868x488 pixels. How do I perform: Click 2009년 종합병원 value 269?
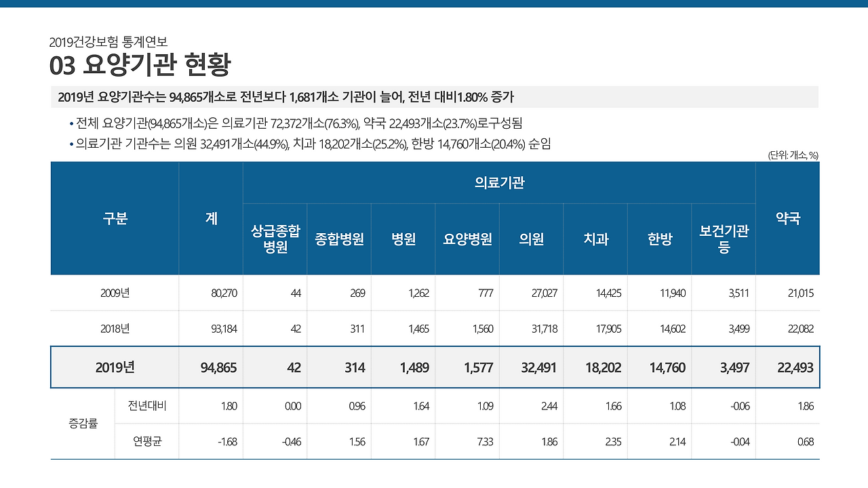click(357, 293)
